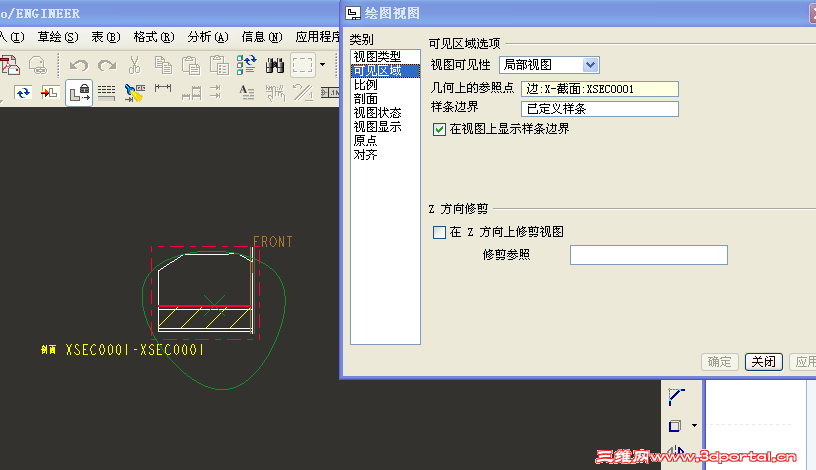
Task: Select 剖面 in the category list
Action: tap(385, 99)
